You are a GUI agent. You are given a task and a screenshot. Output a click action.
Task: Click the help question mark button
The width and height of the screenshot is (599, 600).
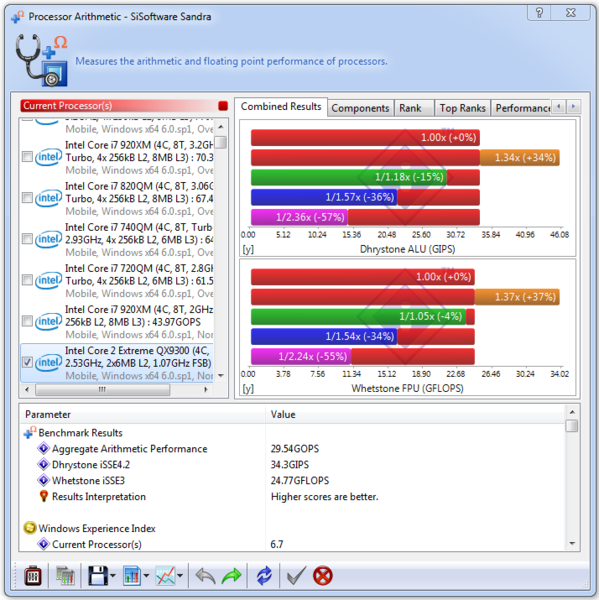tap(539, 13)
